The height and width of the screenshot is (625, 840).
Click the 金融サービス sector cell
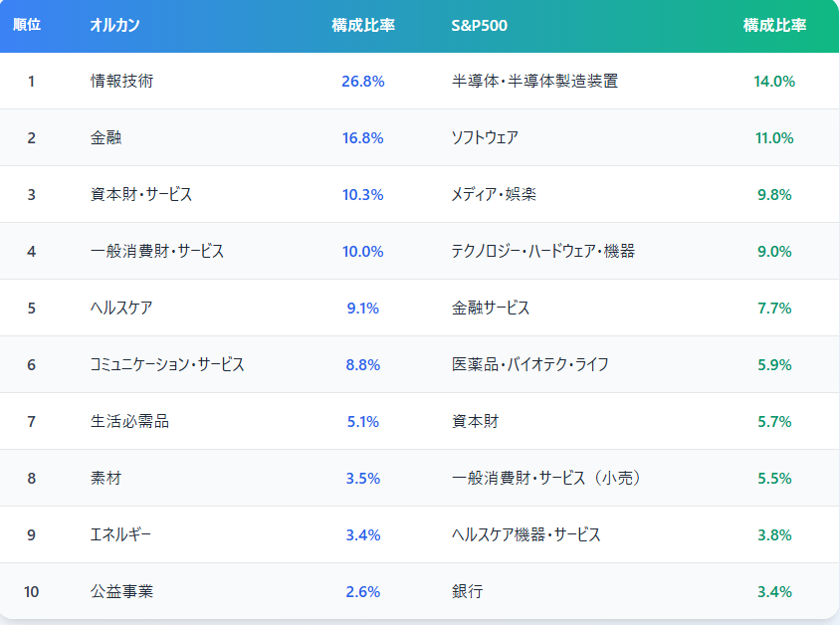(x=491, y=309)
